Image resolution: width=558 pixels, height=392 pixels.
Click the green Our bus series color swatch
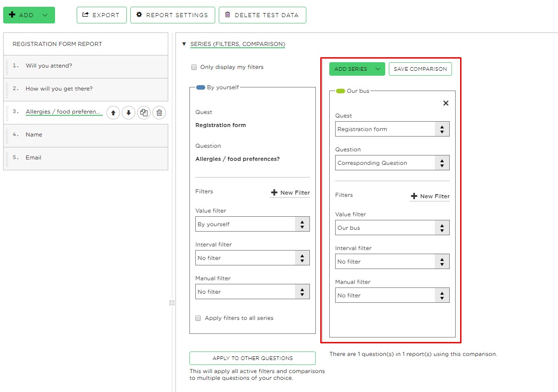(341, 91)
